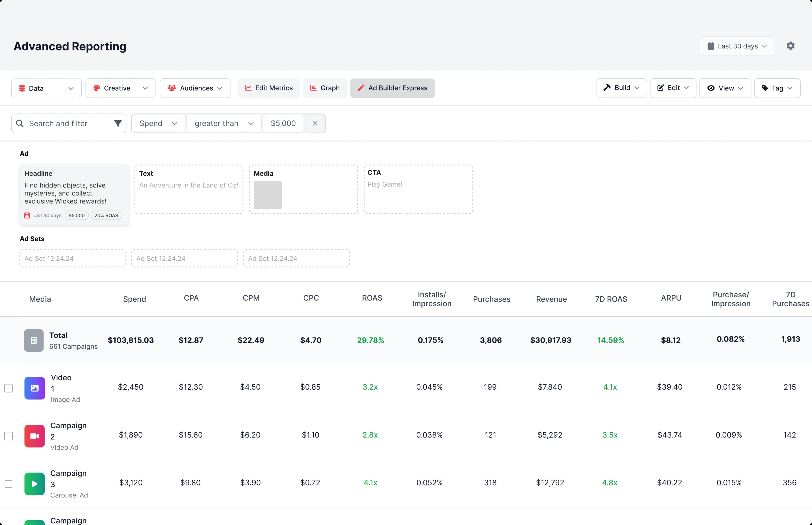Open the Creative menu
The height and width of the screenshot is (525, 812).
(120, 88)
